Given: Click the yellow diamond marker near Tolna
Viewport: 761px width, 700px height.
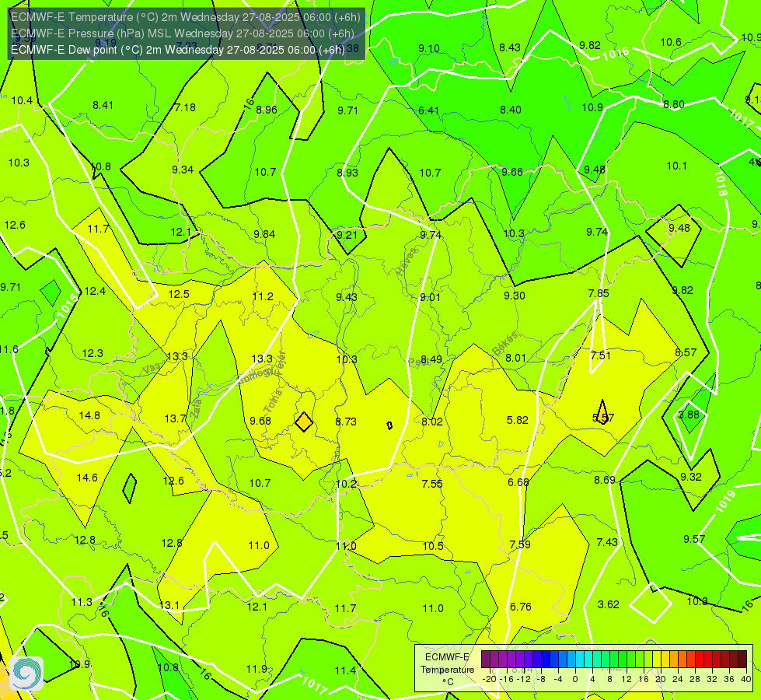Looking at the screenshot, I should (x=304, y=422).
